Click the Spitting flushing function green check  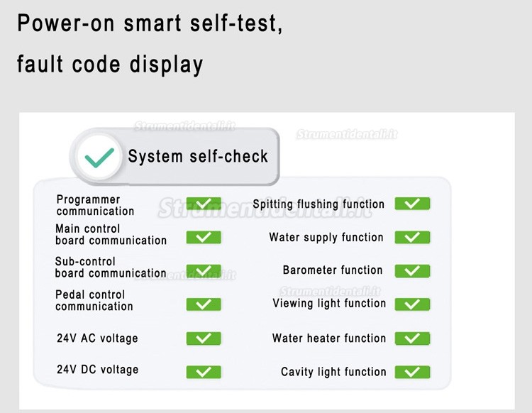pyautogui.click(x=412, y=204)
